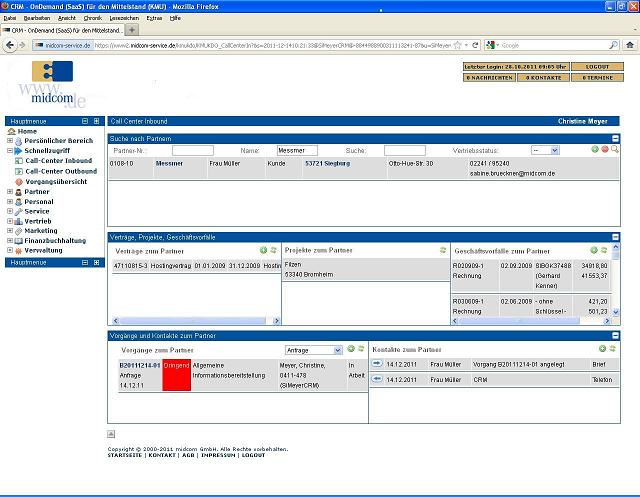Image resolution: width=640 pixels, height=497 pixels.
Task: Open a new tab with the plus button
Action: coord(132,30)
